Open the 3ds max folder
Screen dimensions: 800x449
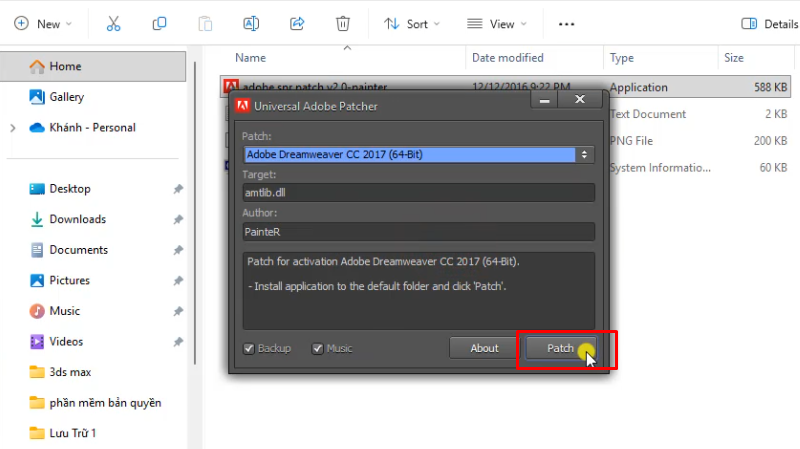(x=70, y=372)
